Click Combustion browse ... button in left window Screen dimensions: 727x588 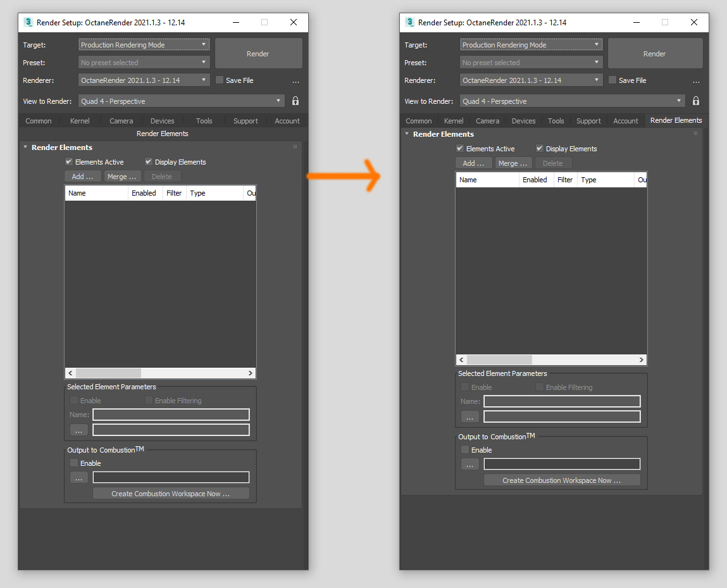coord(79,477)
